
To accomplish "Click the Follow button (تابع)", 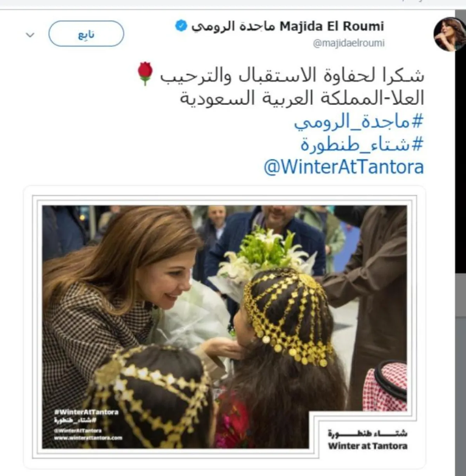I will click(86, 34).
